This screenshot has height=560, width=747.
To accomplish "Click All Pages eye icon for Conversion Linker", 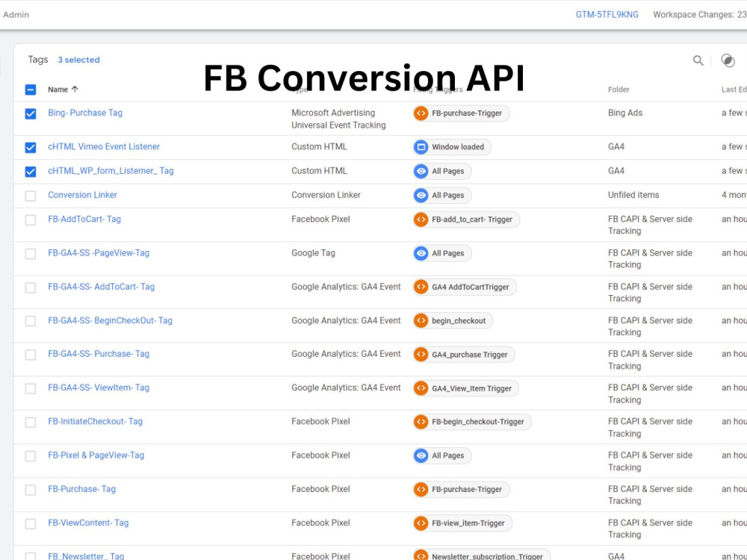I will point(421,195).
